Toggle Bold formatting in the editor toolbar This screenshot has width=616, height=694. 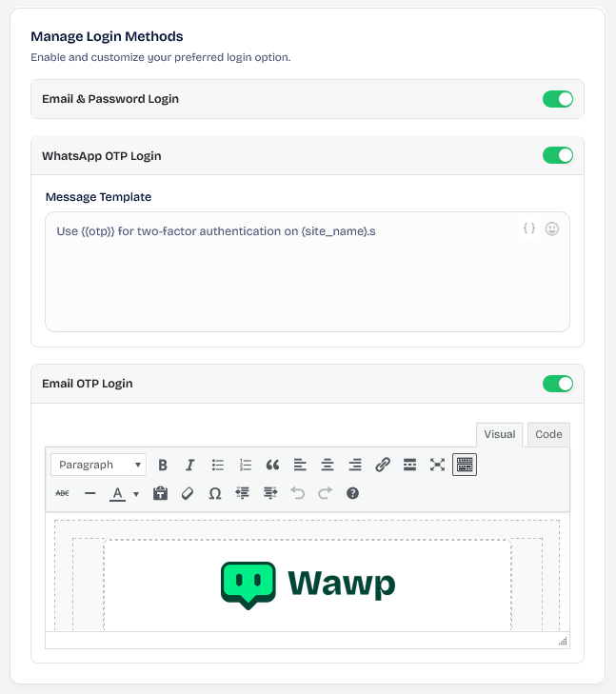(163, 465)
